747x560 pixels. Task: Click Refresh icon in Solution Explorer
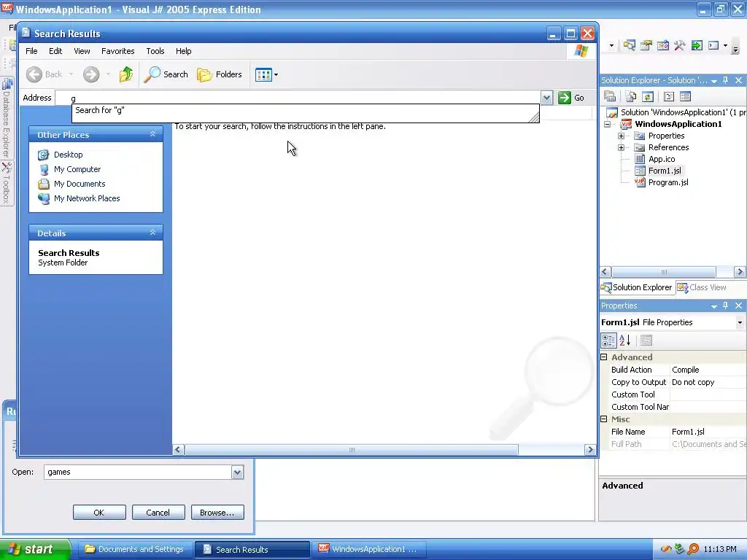[648, 97]
